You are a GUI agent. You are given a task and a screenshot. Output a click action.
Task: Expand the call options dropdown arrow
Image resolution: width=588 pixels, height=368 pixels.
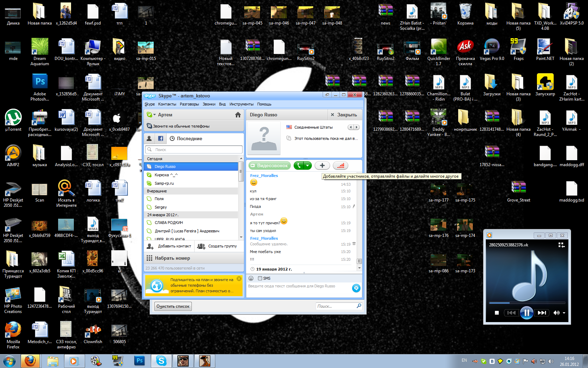click(308, 165)
